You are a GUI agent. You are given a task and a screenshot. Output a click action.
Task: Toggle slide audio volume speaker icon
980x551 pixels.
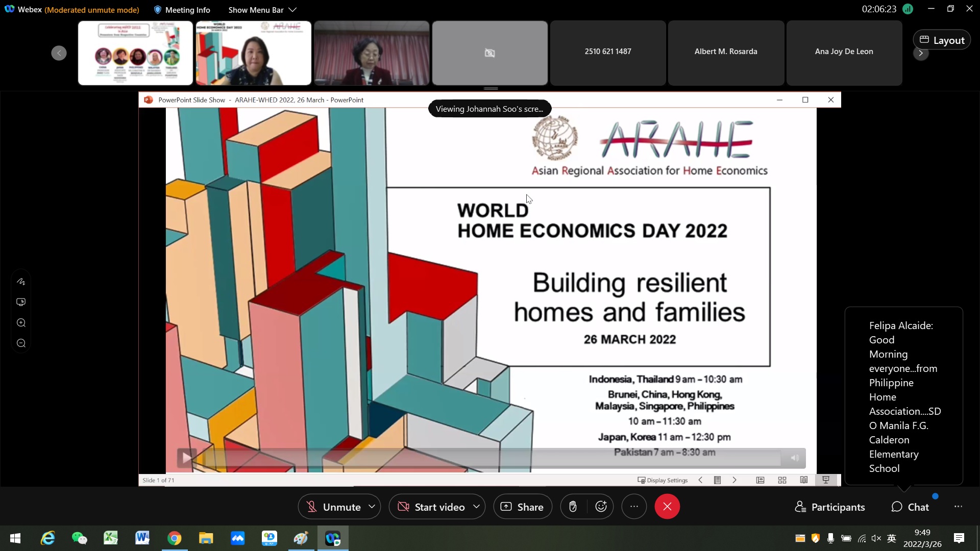(795, 458)
